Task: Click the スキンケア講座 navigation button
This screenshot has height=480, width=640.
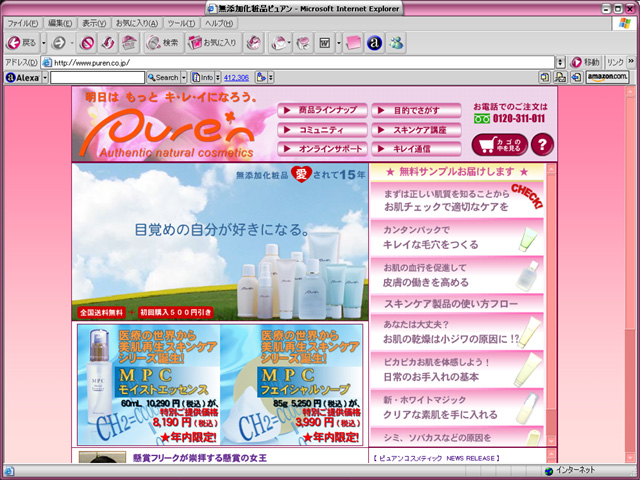Action: click(417, 129)
